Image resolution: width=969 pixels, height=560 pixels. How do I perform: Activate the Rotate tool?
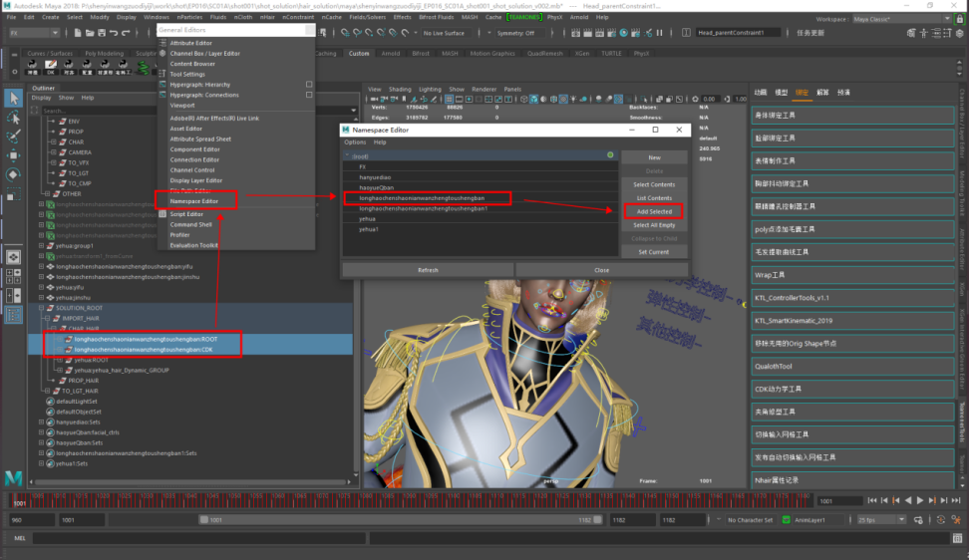[14, 174]
